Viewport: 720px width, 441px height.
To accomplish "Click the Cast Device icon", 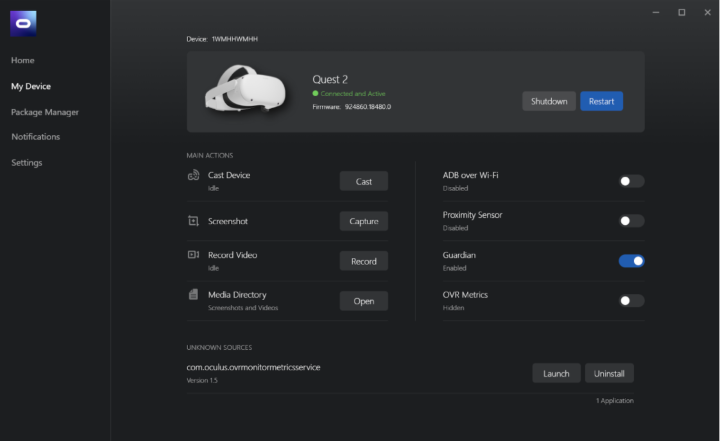I will pyautogui.click(x=193, y=176).
